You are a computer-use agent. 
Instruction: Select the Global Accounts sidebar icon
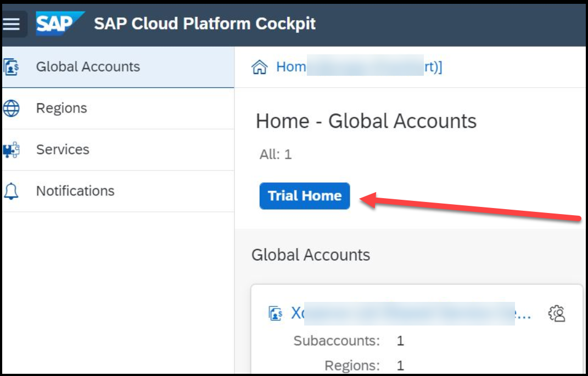[11, 67]
